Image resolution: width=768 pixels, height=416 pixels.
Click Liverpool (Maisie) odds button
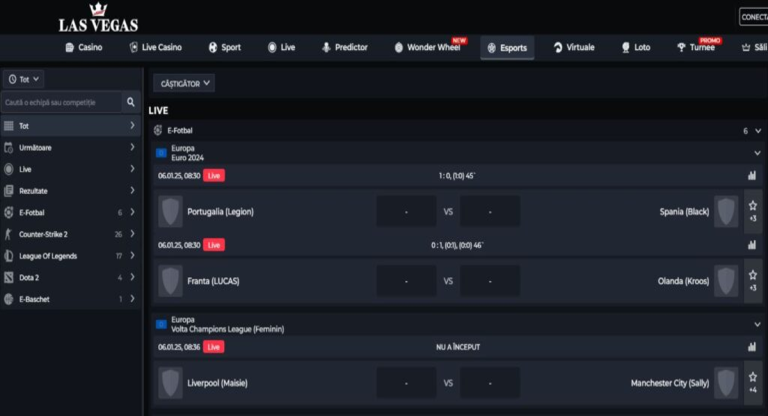[x=406, y=383]
